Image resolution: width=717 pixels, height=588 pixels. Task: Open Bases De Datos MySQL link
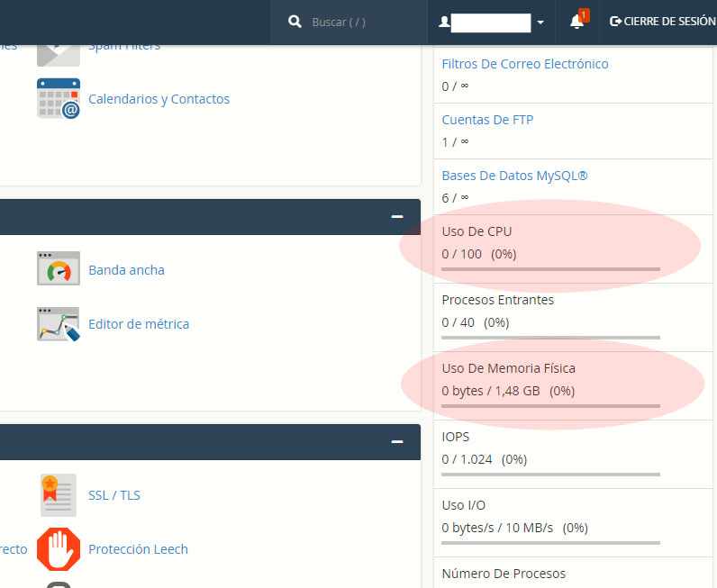514,176
